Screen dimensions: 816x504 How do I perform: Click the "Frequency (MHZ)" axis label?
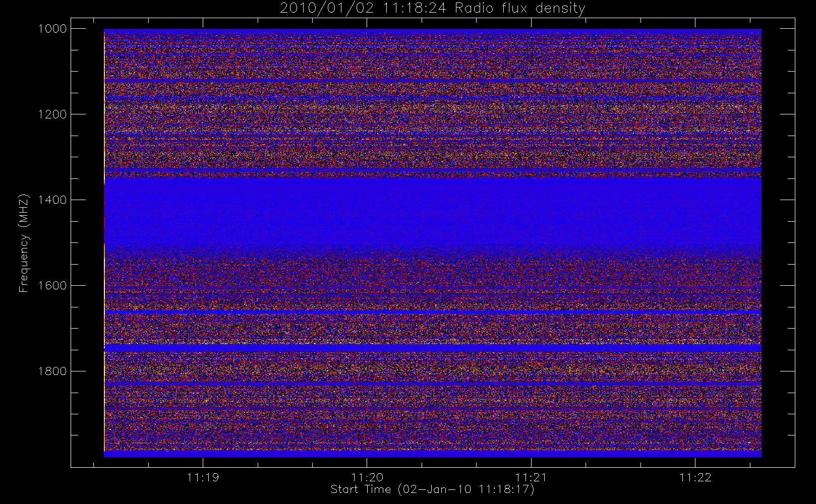coord(23,243)
